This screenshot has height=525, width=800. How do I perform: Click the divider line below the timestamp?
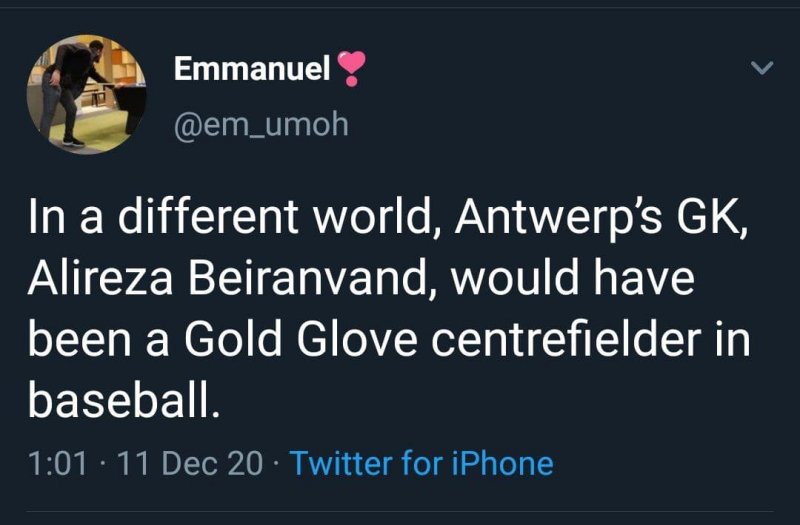400,510
